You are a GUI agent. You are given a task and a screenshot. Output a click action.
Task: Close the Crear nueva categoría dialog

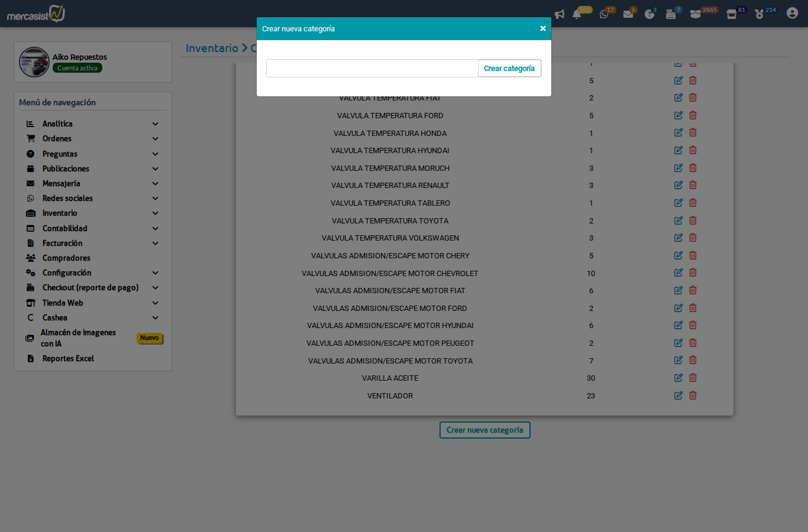coord(542,28)
